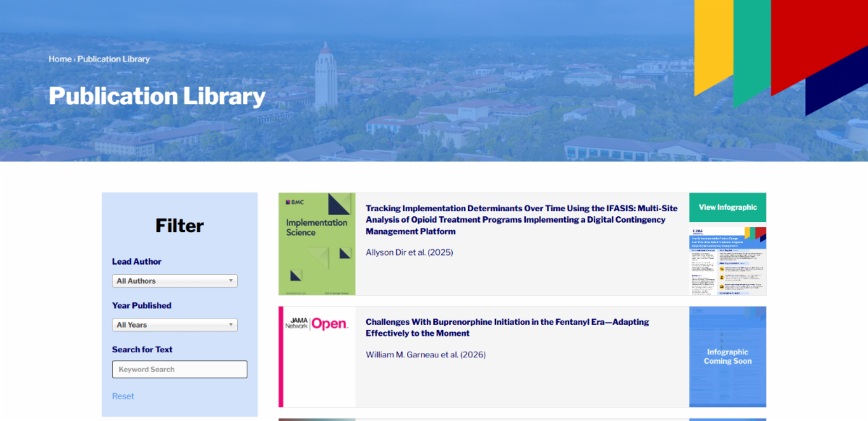Click the William M. Garneau author line
868x421 pixels.
click(425, 354)
